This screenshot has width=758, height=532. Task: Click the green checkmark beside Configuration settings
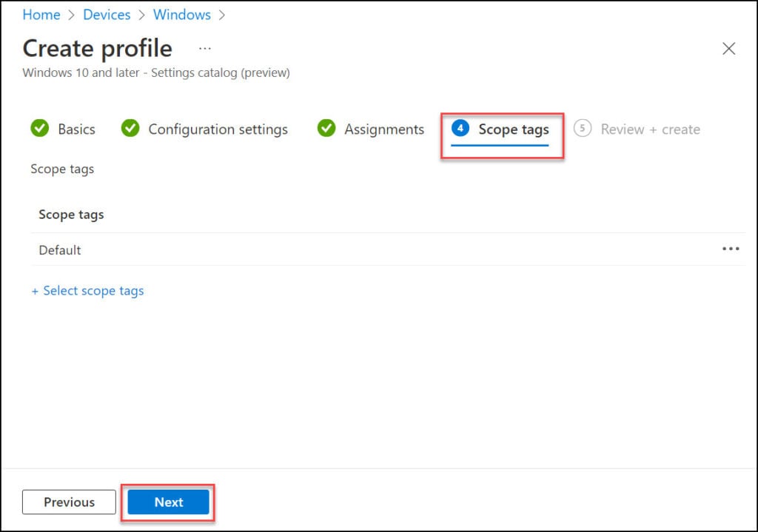point(130,128)
